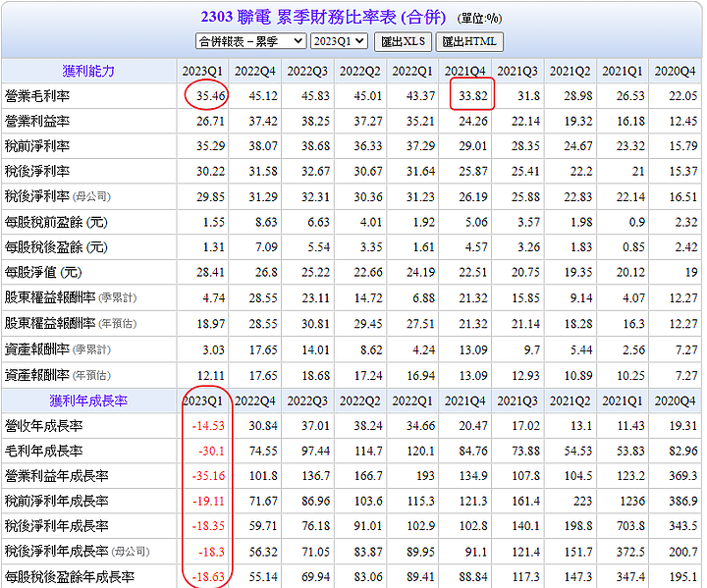The height and width of the screenshot is (588, 707).
Task: Click the -35.16 operating income growth value
Action: (208, 476)
